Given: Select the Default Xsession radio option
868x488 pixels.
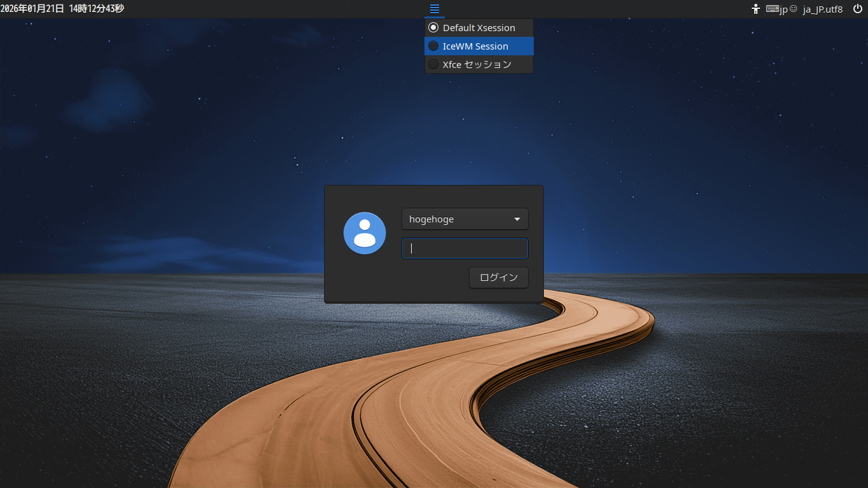Looking at the screenshot, I should point(479,28).
